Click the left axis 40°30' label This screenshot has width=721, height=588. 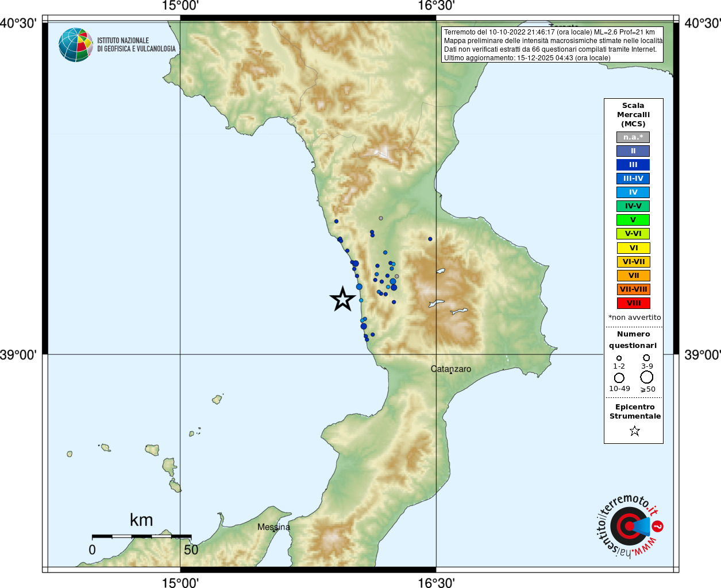point(18,24)
